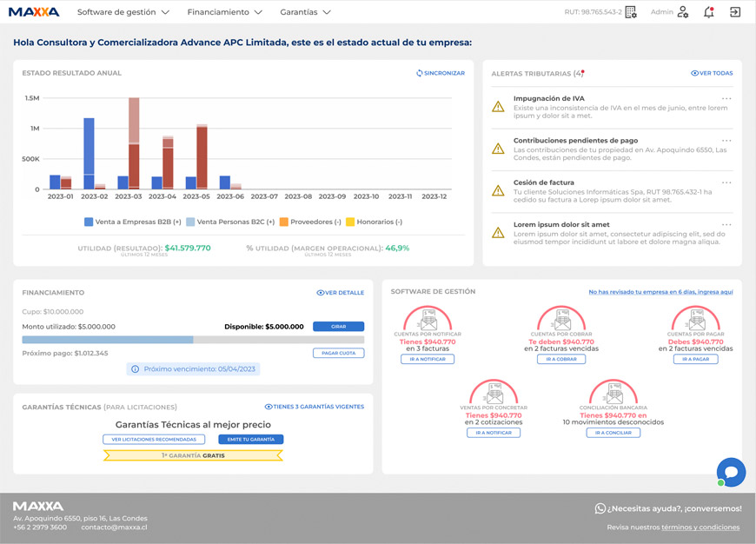Click Ver detalle in Financiamiento
The height and width of the screenshot is (544, 756).
coord(341,293)
